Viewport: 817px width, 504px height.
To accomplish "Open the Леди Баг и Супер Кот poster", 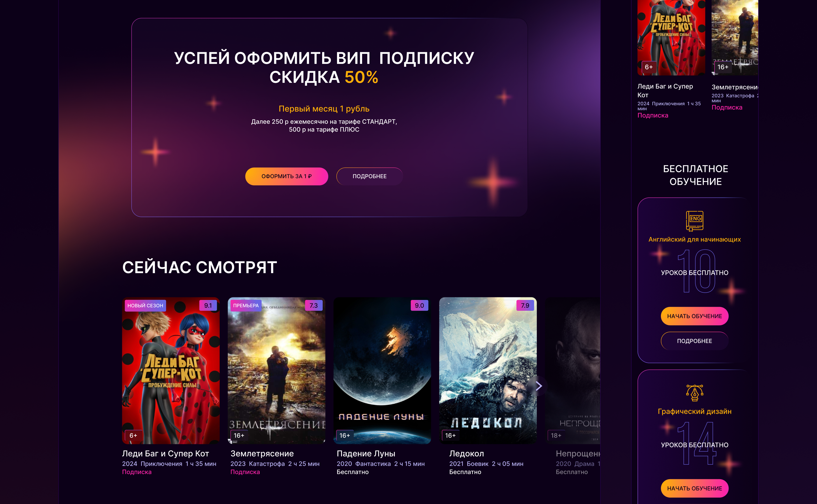I will click(x=171, y=370).
